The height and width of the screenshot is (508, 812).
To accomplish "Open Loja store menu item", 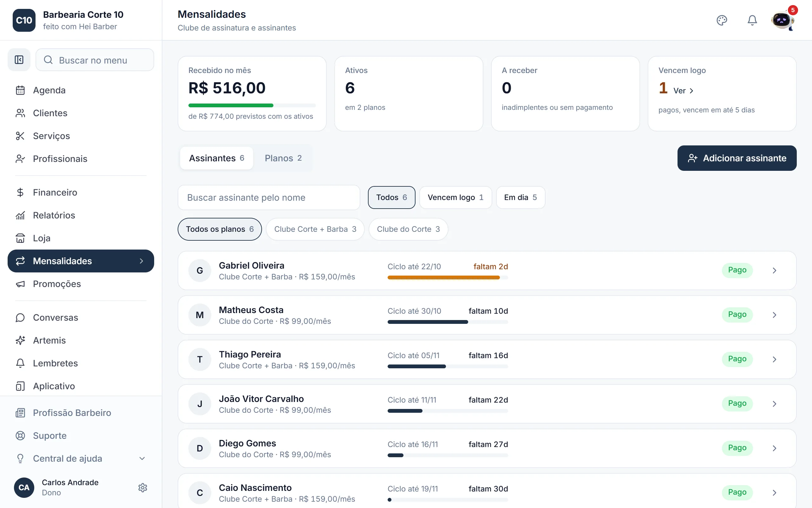I will click(x=81, y=238).
